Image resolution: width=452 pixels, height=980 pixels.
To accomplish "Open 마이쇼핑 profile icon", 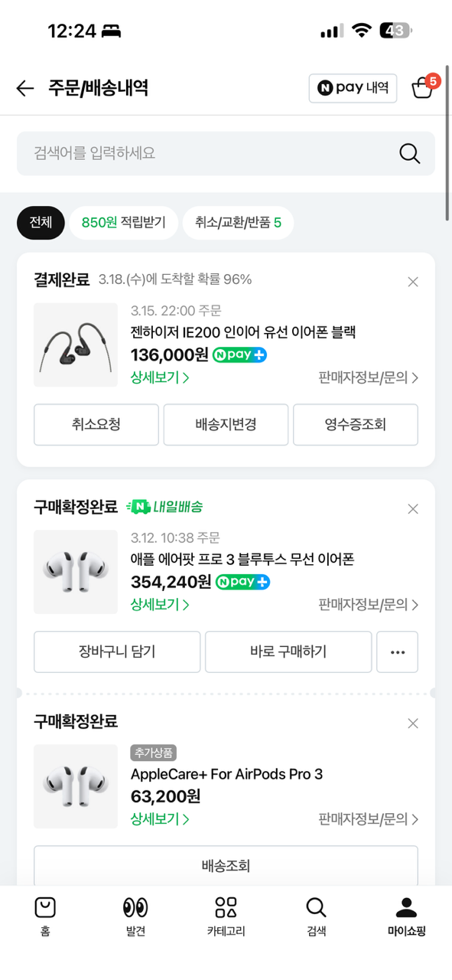I will pos(406,917).
